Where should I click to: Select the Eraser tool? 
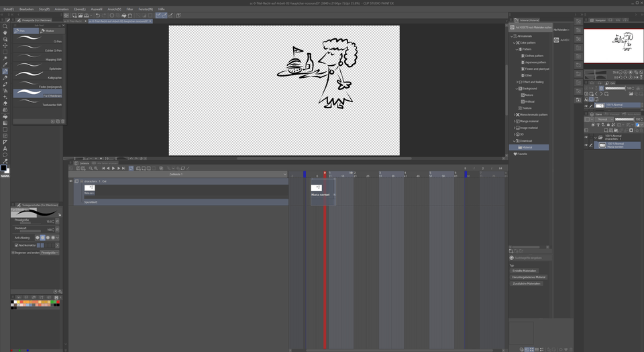coord(5,103)
